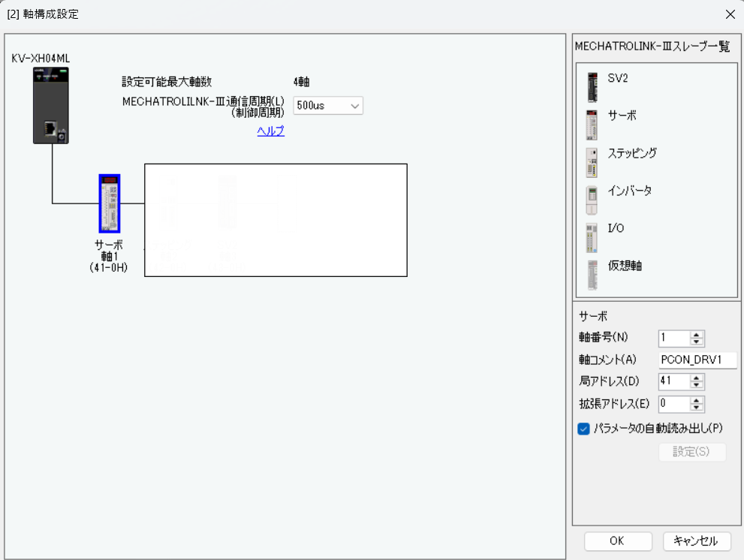Click the I/O label in slave list

pos(616,228)
